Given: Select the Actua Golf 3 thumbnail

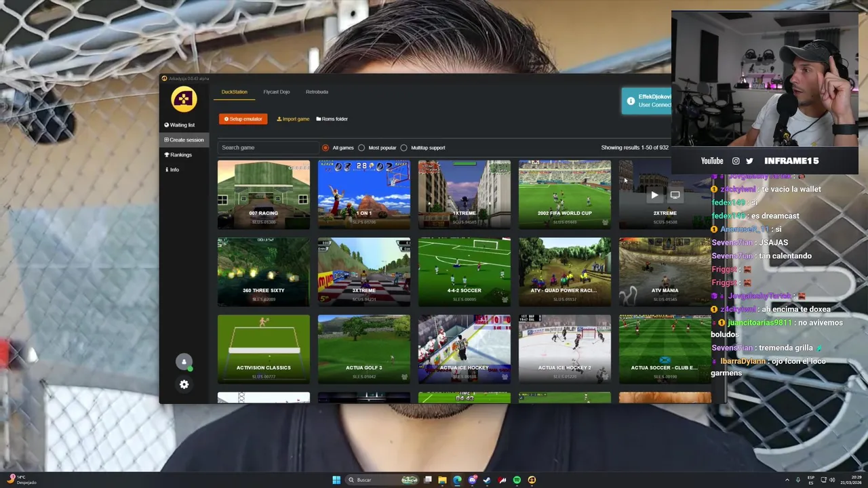Looking at the screenshot, I should tap(364, 349).
